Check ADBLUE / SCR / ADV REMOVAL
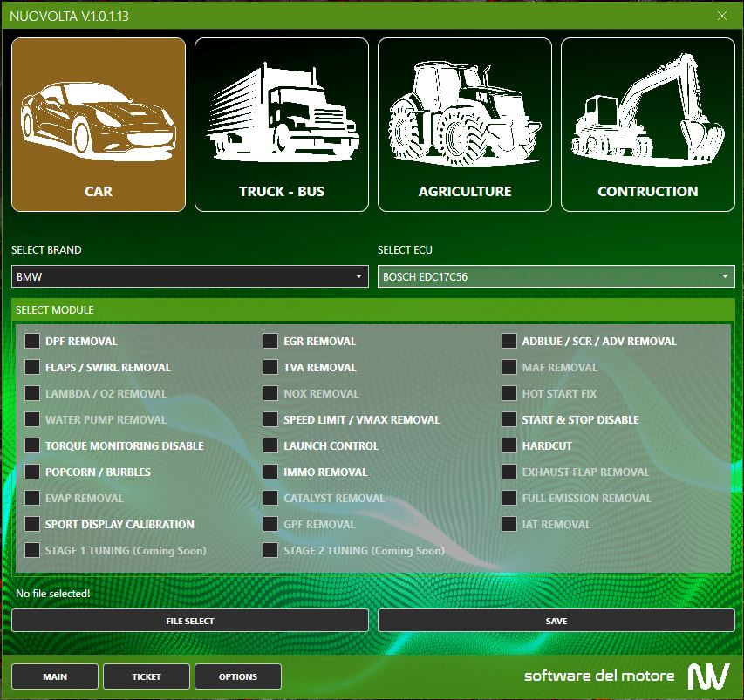 [x=509, y=341]
